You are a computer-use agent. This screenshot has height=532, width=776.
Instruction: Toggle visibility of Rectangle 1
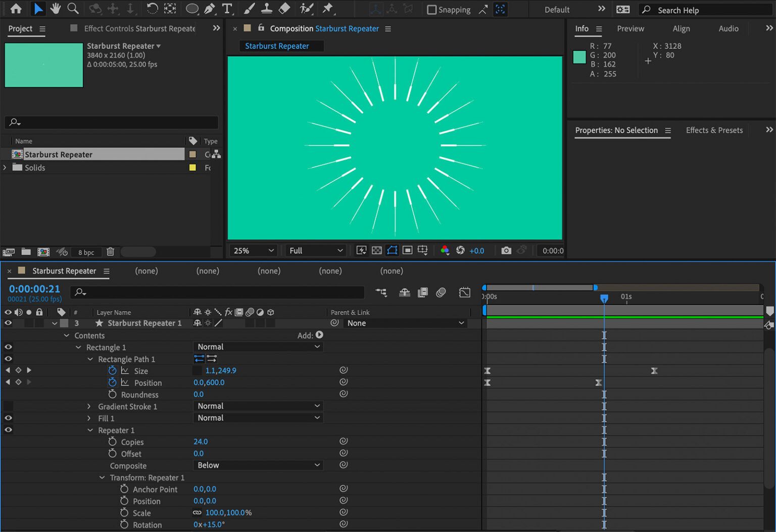[7, 347]
